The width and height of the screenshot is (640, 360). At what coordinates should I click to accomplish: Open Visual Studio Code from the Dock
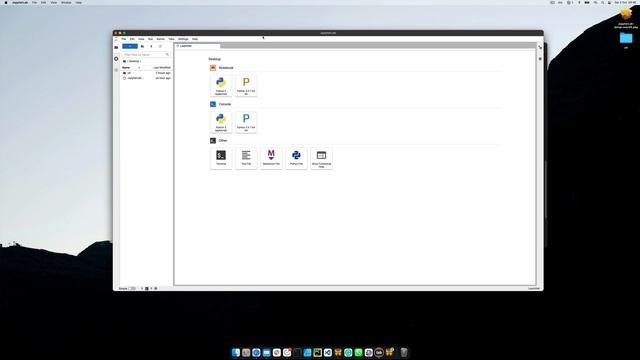pyautogui.click(x=328, y=353)
